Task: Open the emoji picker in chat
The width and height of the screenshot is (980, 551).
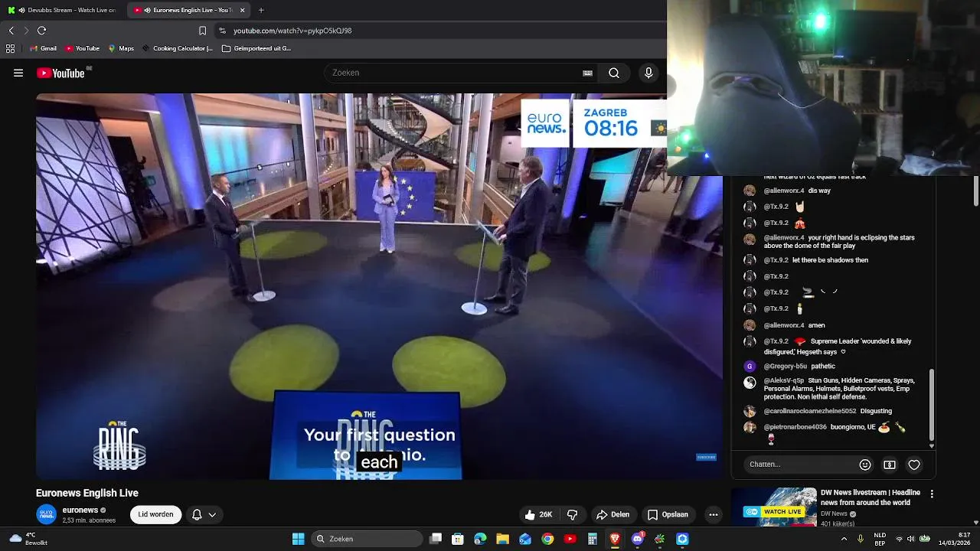Action: tap(865, 465)
